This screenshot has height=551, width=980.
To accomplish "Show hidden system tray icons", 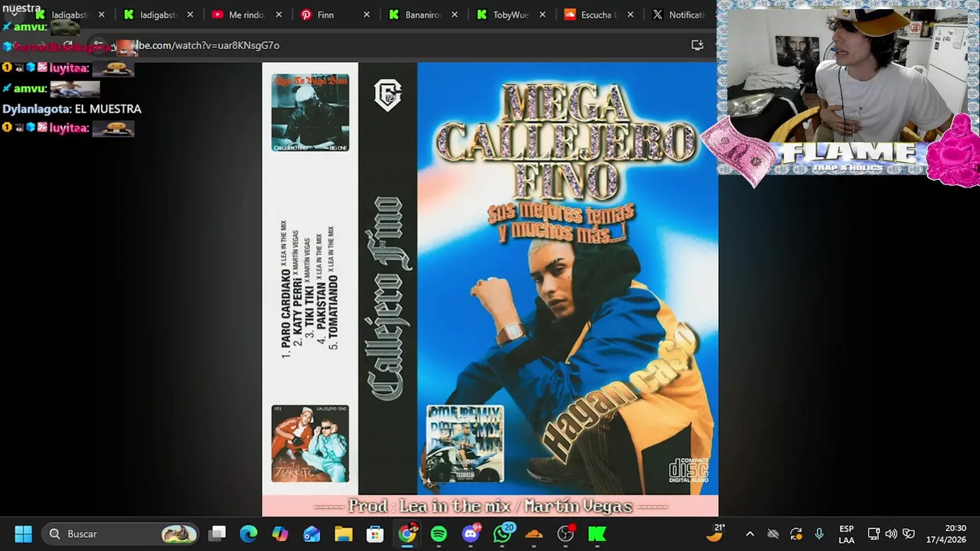I will 750,534.
